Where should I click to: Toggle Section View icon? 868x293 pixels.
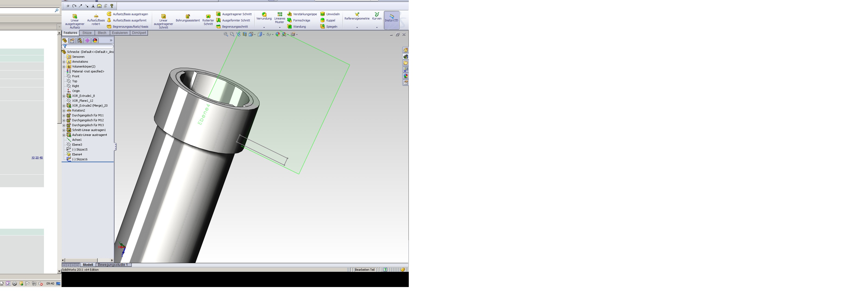[x=245, y=34]
